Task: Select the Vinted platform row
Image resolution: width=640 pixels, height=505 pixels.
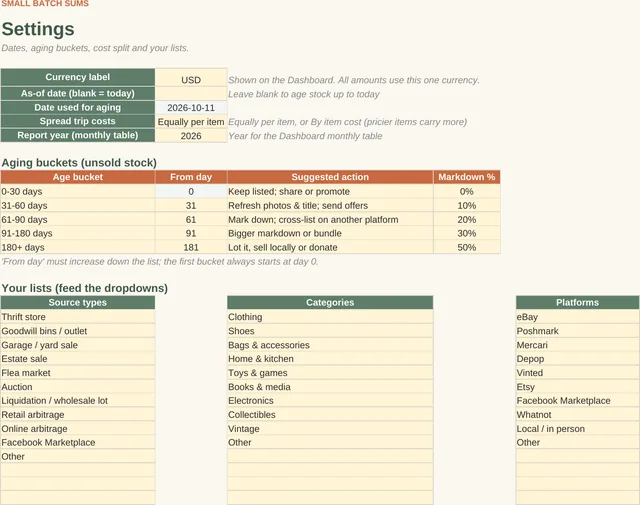Action: (x=578, y=373)
